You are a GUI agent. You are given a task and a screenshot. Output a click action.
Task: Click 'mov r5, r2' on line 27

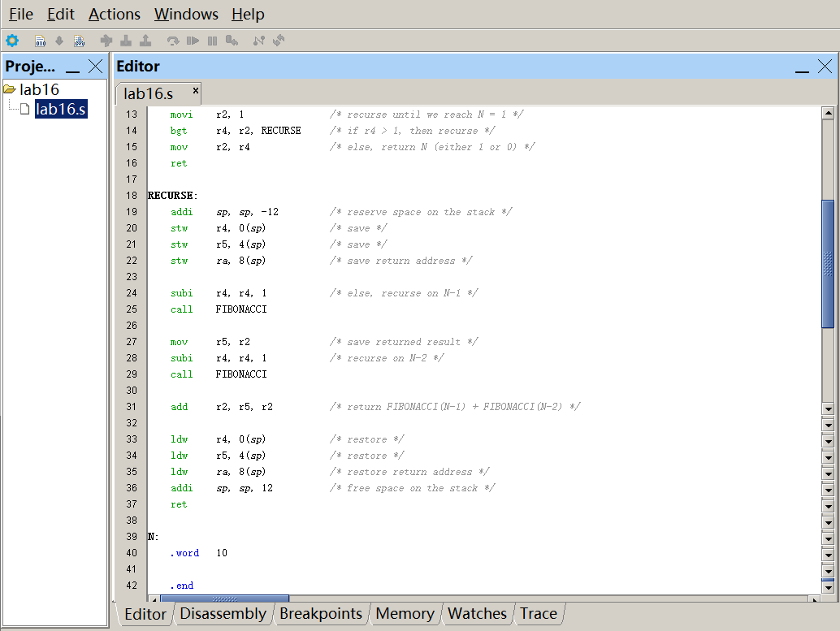210,342
